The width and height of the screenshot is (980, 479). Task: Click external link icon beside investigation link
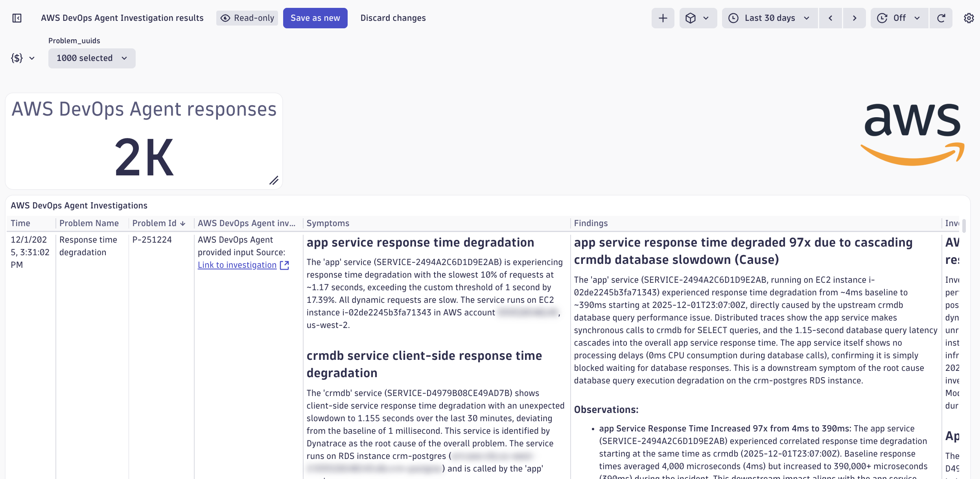point(284,265)
